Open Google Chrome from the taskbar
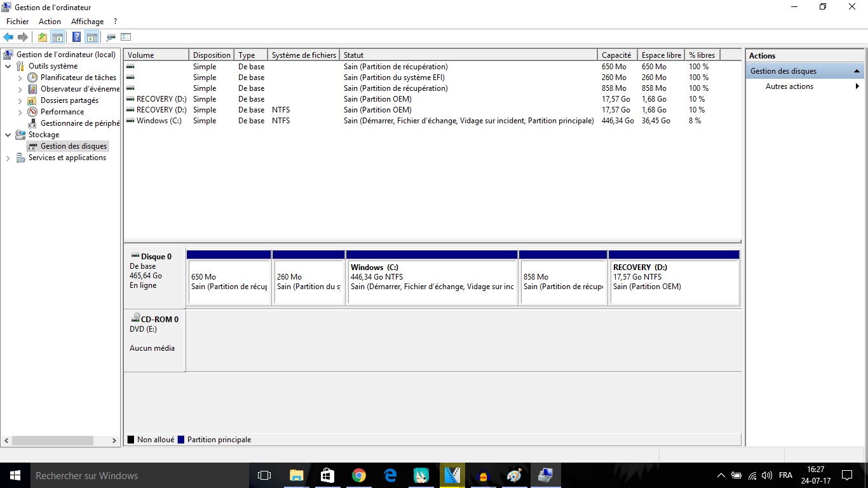 (359, 475)
